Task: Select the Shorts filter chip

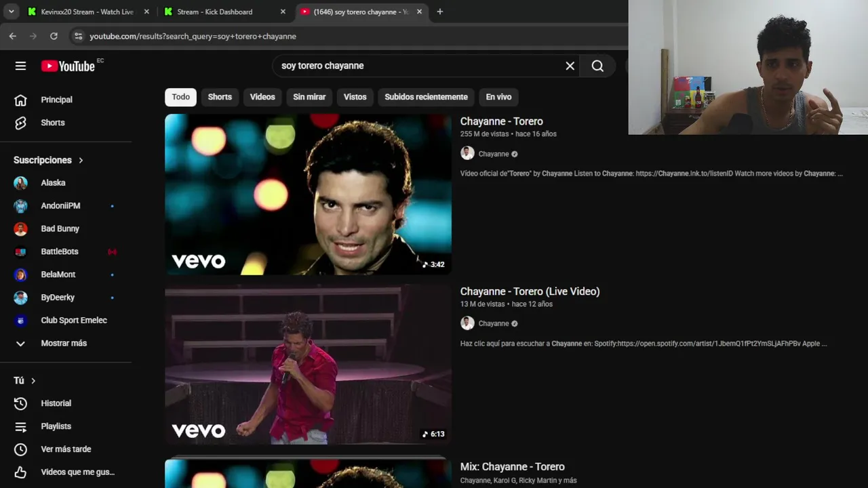Action: (x=220, y=97)
